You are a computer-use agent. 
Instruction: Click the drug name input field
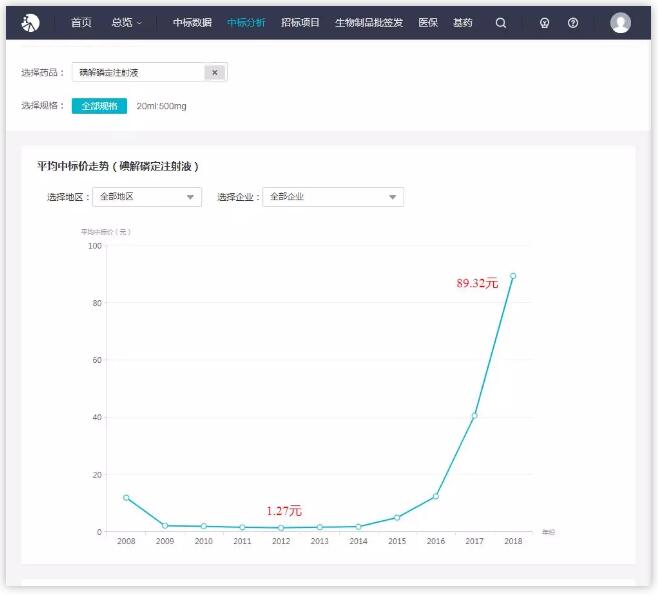[138, 72]
